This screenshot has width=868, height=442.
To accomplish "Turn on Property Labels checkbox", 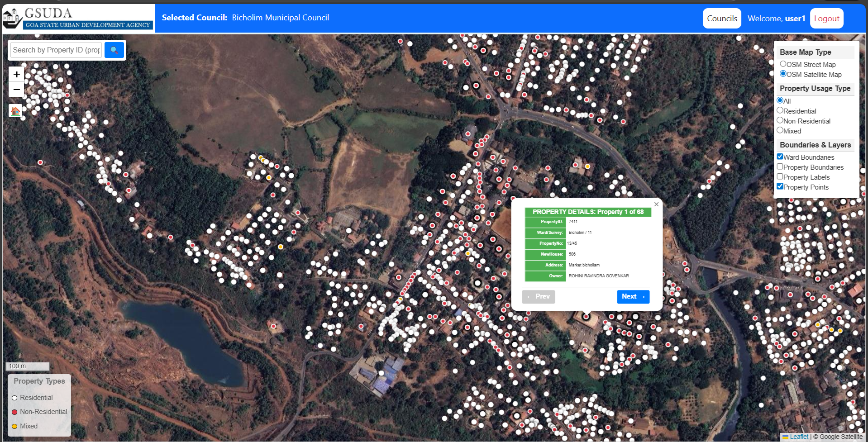I will tap(780, 176).
